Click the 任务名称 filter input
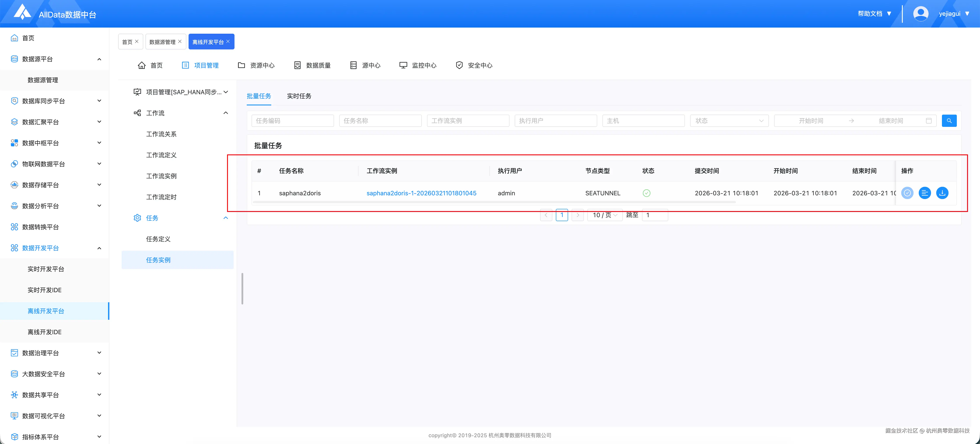 [x=380, y=121]
